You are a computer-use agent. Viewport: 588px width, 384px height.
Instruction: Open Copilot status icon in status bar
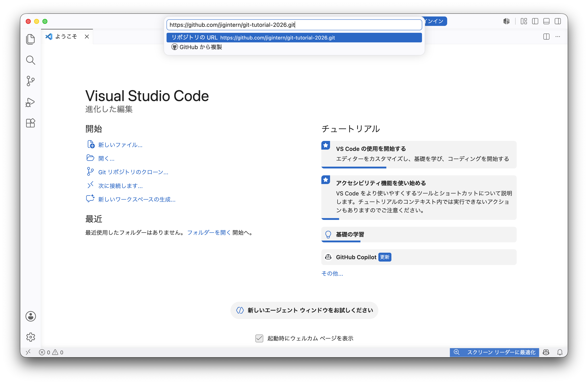(546, 352)
